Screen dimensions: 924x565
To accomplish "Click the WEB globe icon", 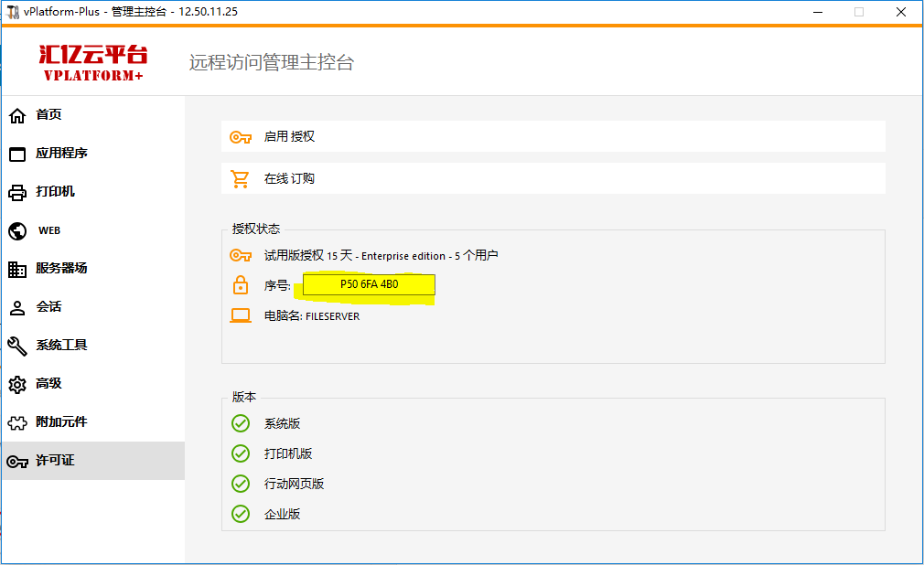I will point(17,230).
